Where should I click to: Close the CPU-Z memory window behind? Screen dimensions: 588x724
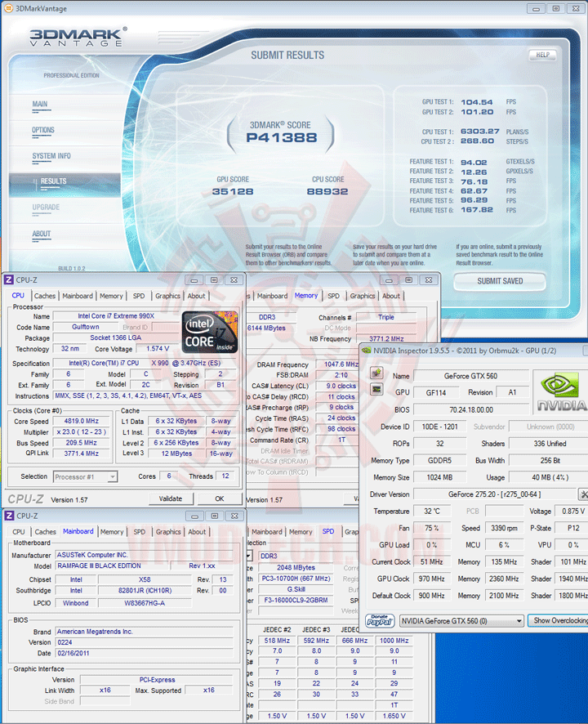pos(429,279)
